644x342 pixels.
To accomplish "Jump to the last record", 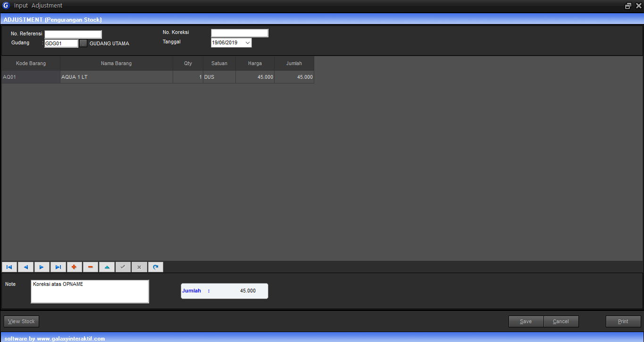I will [x=58, y=267].
